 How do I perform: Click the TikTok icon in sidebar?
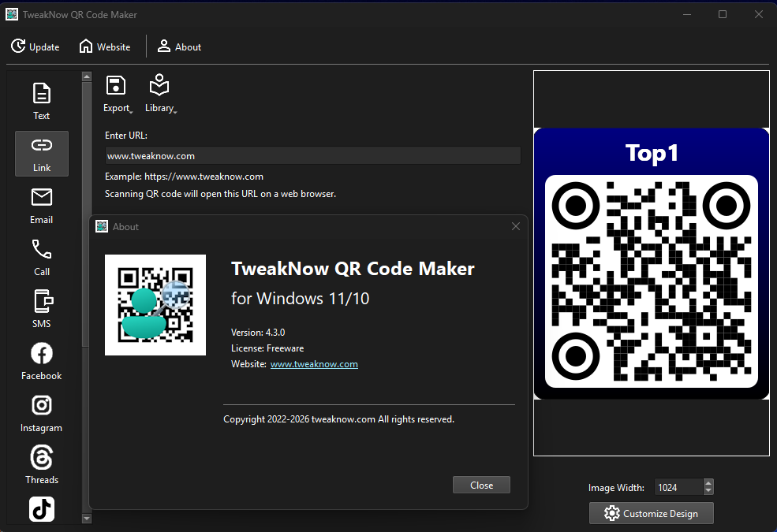[x=41, y=509]
